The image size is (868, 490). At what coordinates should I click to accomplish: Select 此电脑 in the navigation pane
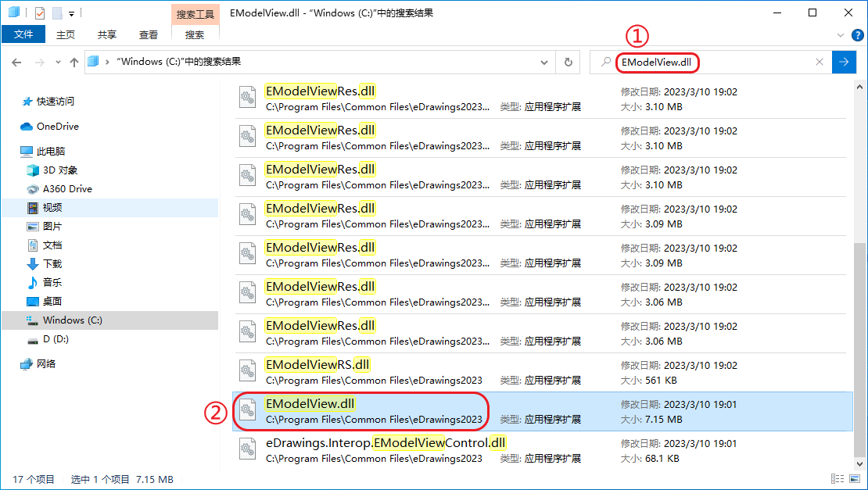[50, 151]
